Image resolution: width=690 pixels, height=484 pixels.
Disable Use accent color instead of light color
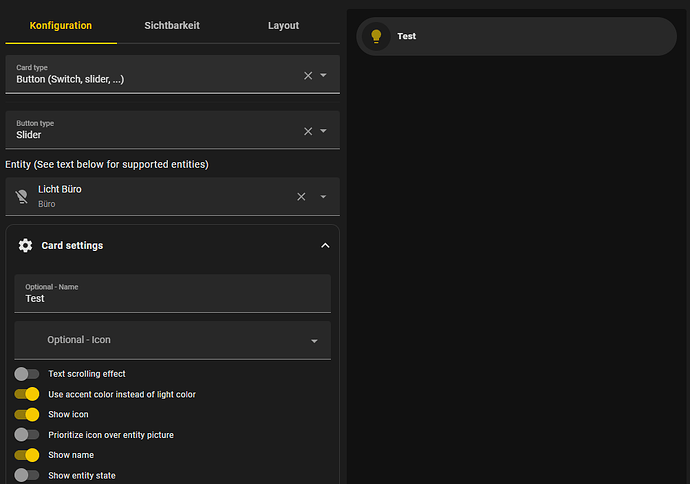(x=26, y=394)
